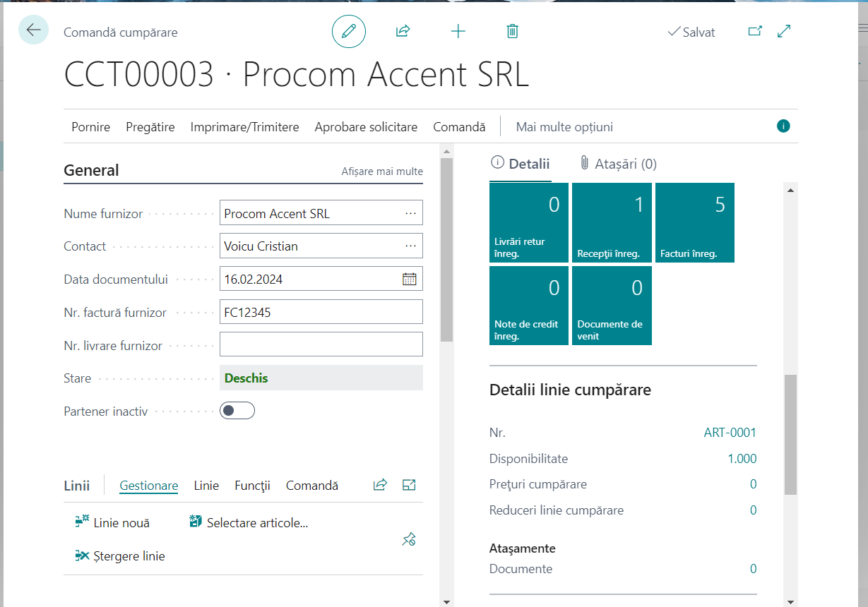Open the calendar picker for Data documentului

click(410, 279)
